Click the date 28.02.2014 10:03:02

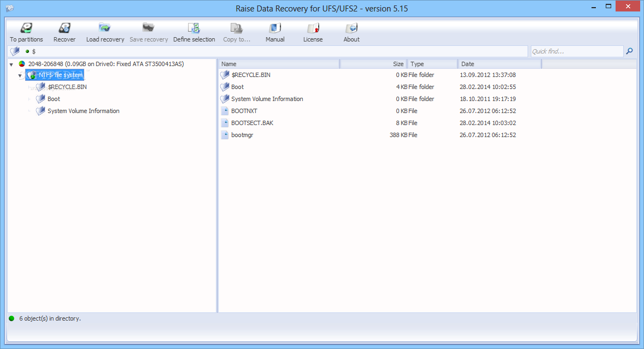coord(488,123)
